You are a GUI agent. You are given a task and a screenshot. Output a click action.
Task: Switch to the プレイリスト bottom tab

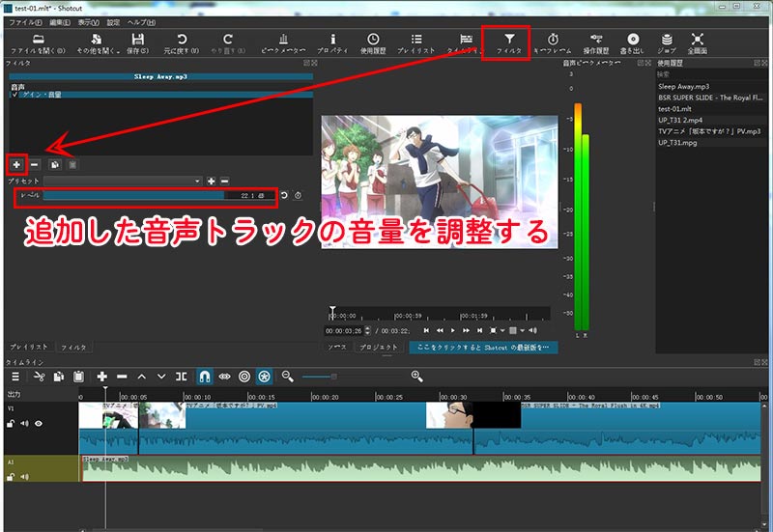(x=29, y=347)
